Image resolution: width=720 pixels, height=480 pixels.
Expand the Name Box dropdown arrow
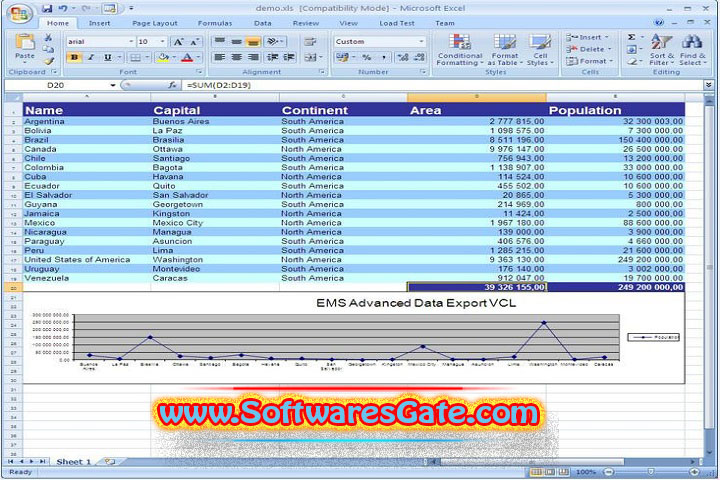[113, 85]
